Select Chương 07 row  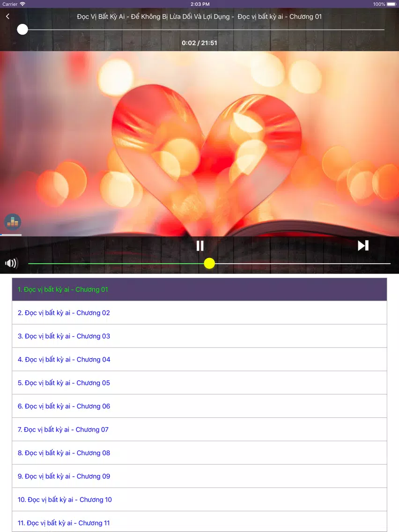click(x=199, y=429)
